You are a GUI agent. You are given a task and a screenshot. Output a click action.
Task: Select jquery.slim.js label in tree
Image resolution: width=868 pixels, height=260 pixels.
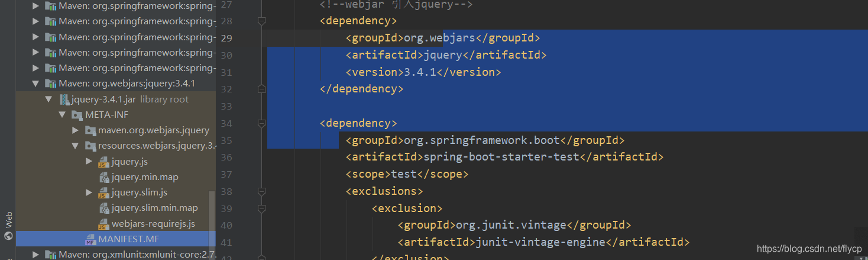[x=140, y=192]
